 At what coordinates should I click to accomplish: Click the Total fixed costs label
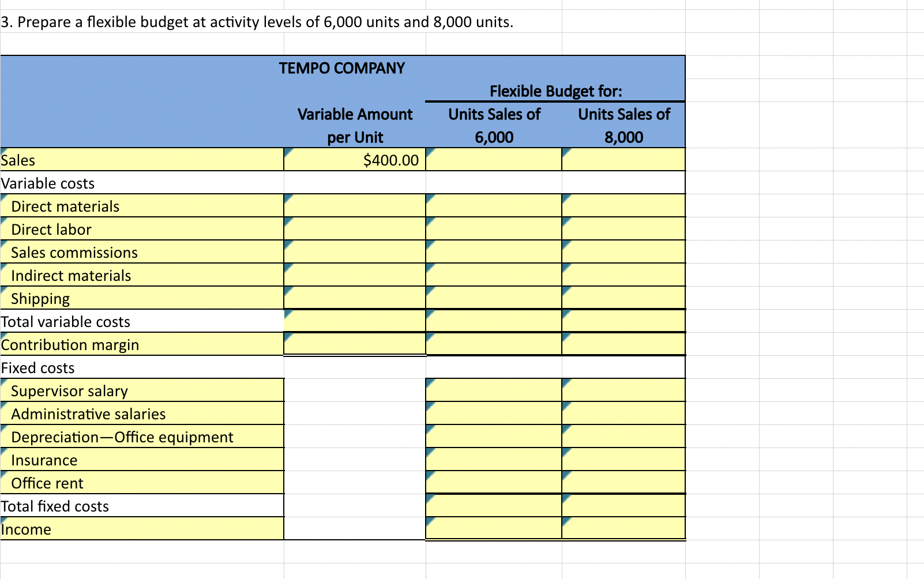coord(55,506)
